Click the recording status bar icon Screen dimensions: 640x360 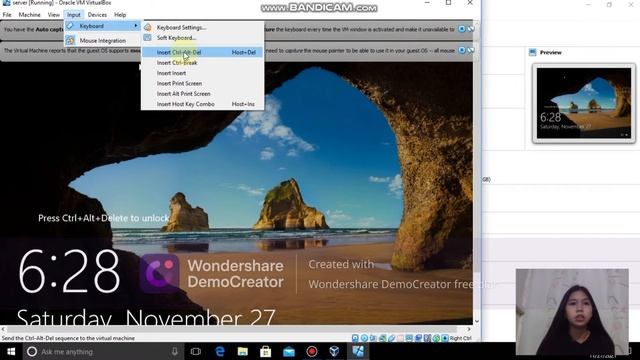coord(418,338)
